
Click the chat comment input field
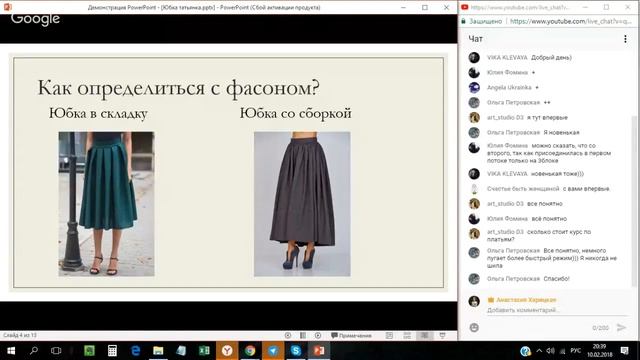pyautogui.click(x=557, y=311)
